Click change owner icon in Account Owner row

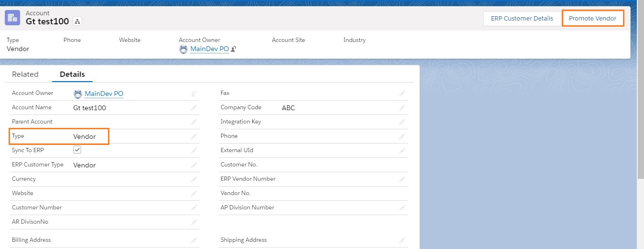(194, 93)
